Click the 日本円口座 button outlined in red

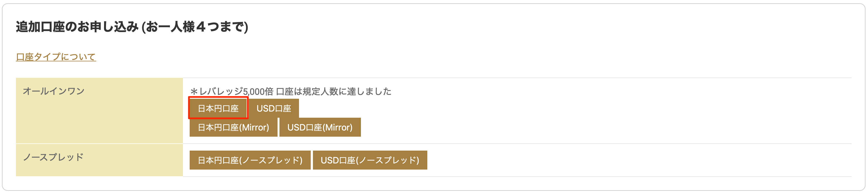pyautogui.click(x=218, y=108)
